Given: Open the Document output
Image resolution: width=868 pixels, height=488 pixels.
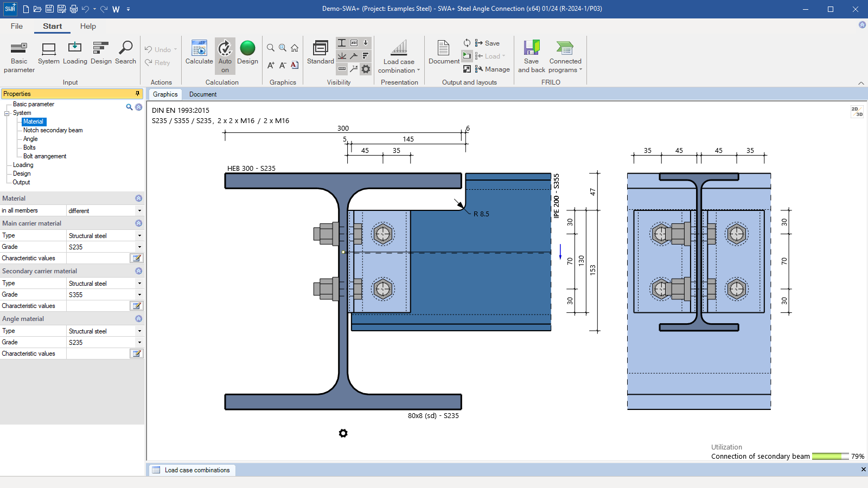Looking at the screenshot, I should 444,53.
